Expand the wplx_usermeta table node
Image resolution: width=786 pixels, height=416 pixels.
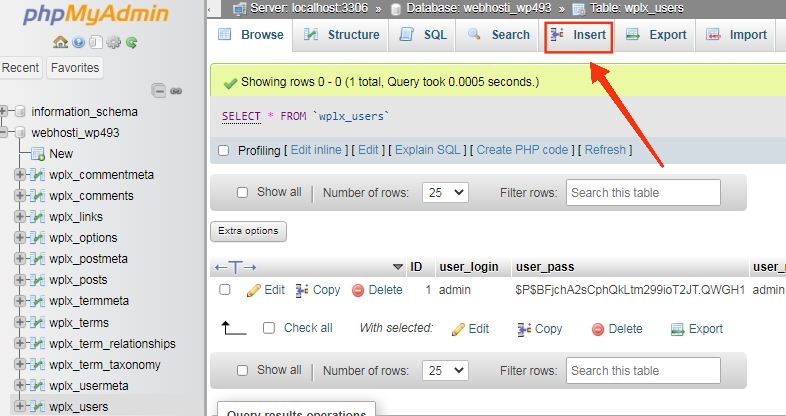[x=20, y=385]
